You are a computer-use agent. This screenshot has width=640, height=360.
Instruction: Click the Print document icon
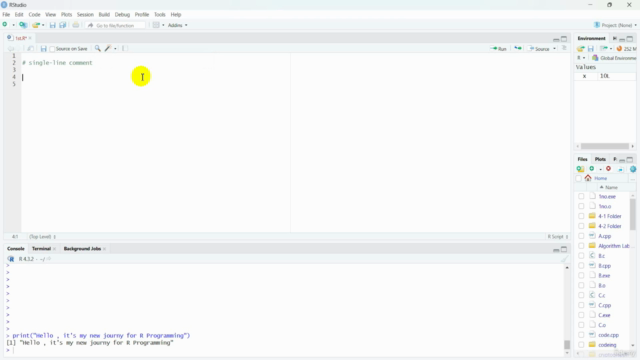point(76,25)
